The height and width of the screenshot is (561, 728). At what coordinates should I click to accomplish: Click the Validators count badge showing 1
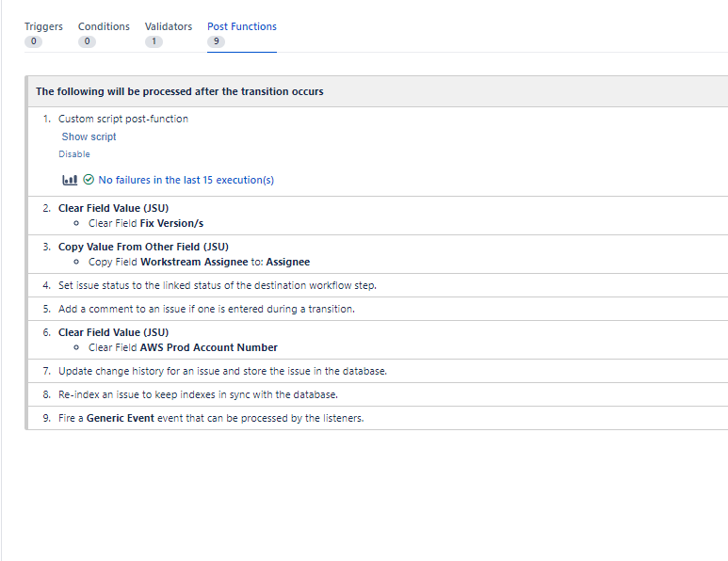tap(154, 41)
